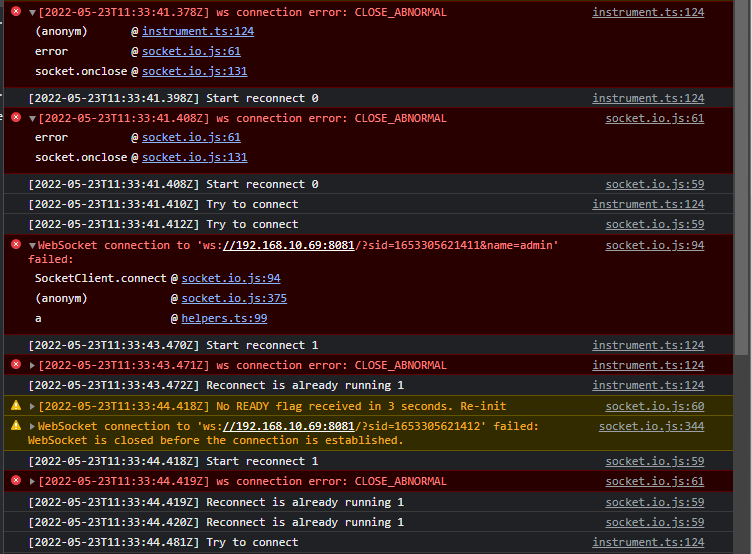
Task: Open socket.io.js:59 source of 11:33:41.412Z Try to connect
Action: 655,224
